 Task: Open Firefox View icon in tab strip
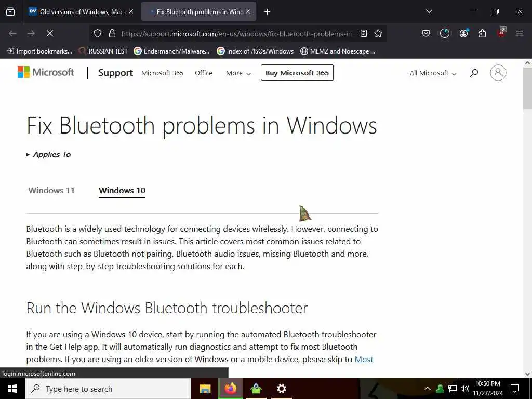point(10,11)
